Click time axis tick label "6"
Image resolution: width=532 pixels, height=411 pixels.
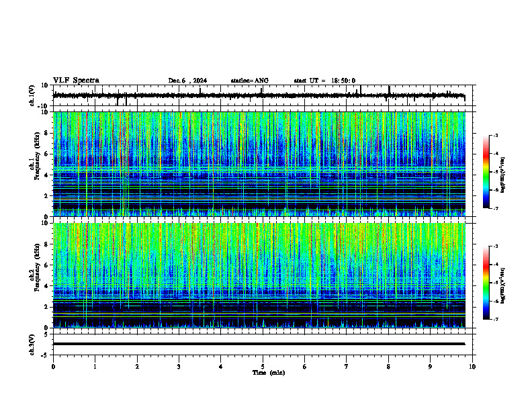(305, 367)
